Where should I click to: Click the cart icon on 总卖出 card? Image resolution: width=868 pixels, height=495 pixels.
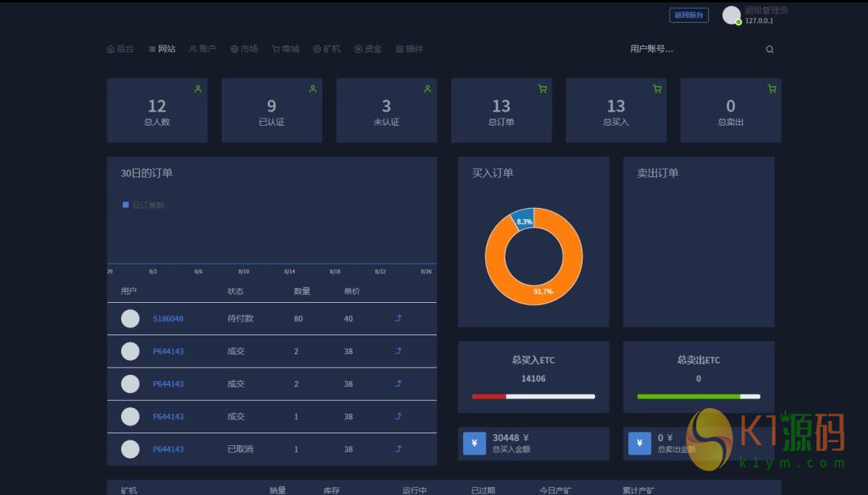pos(771,89)
